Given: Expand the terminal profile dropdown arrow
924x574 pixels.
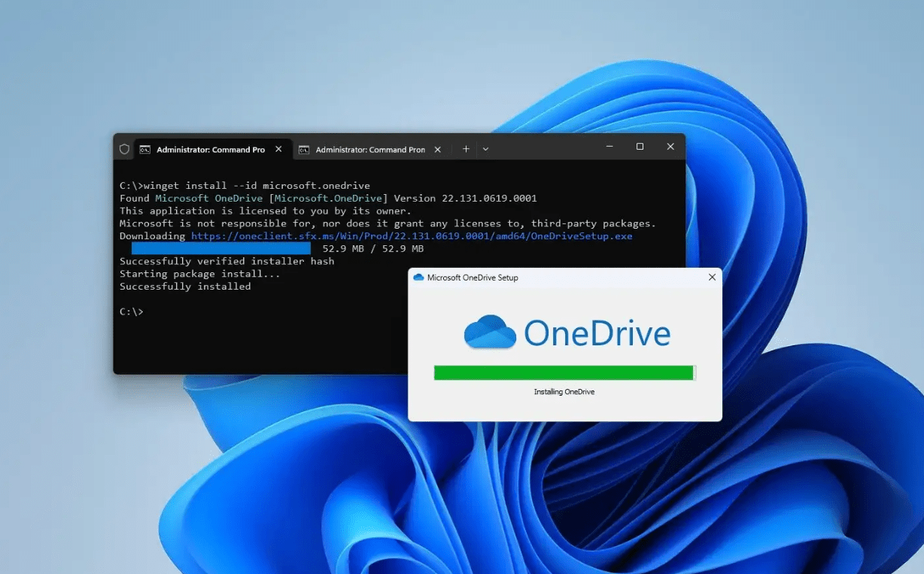Looking at the screenshot, I should pyautogui.click(x=485, y=149).
